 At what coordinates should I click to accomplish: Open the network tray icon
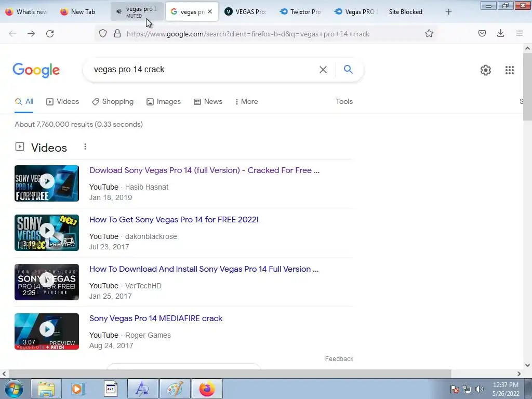point(467,389)
